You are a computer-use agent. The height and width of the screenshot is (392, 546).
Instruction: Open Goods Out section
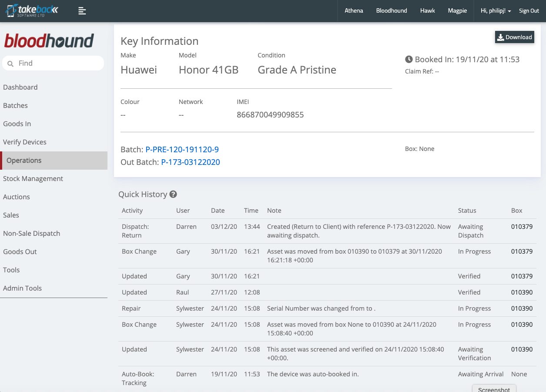(x=20, y=251)
